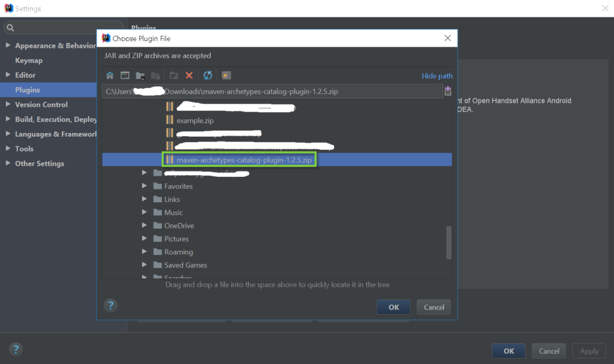
Task: Expand the Roaming folder
Action: [144, 251]
